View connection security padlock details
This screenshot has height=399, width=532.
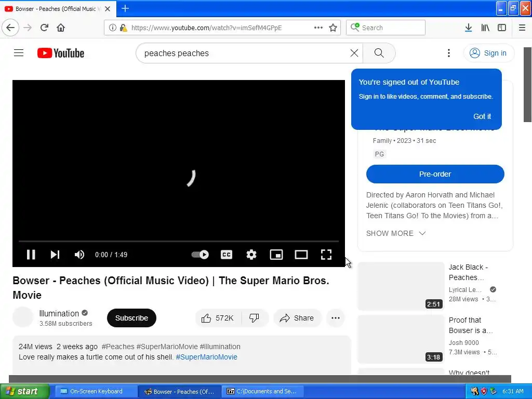click(x=124, y=28)
